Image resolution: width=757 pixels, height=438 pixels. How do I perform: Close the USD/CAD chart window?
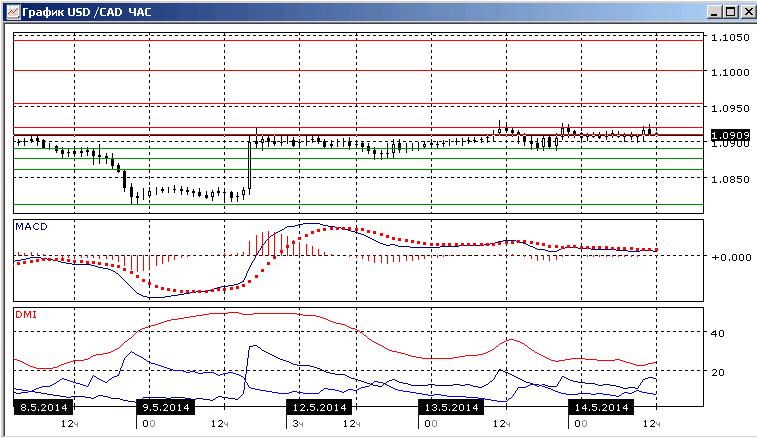pos(748,12)
